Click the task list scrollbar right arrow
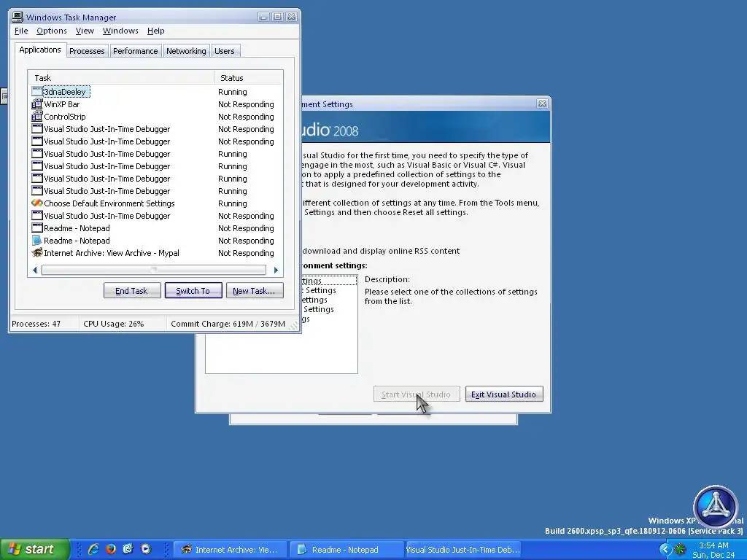Image resolution: width=747 pixels, height=560 pixels. pyautogui.click(x=276, y=270)
